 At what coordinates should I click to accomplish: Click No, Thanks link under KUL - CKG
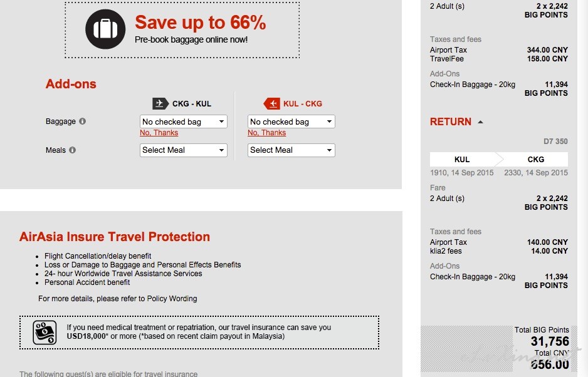(x=266, y=133)
